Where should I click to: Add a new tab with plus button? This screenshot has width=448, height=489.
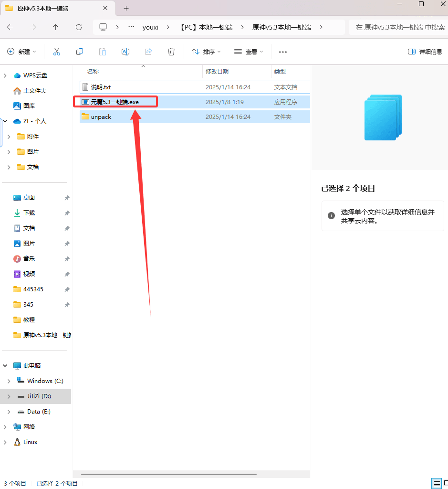[x=126, y=8]
